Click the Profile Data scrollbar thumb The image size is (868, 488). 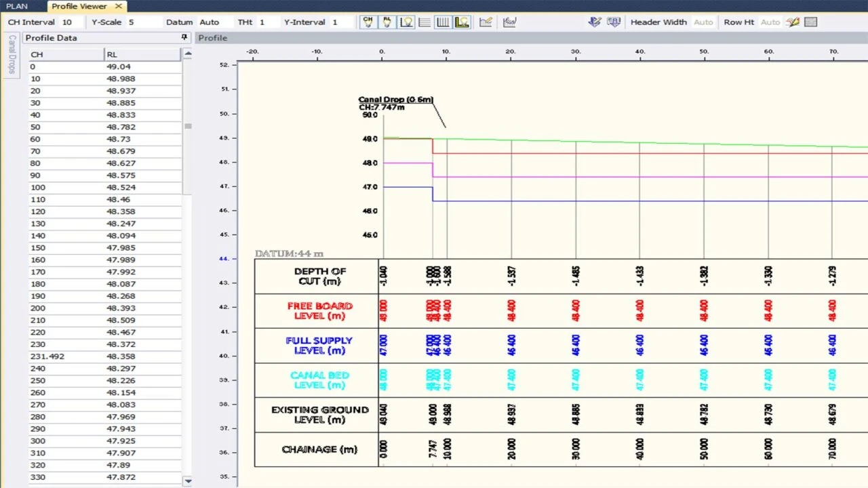[188, 126]
